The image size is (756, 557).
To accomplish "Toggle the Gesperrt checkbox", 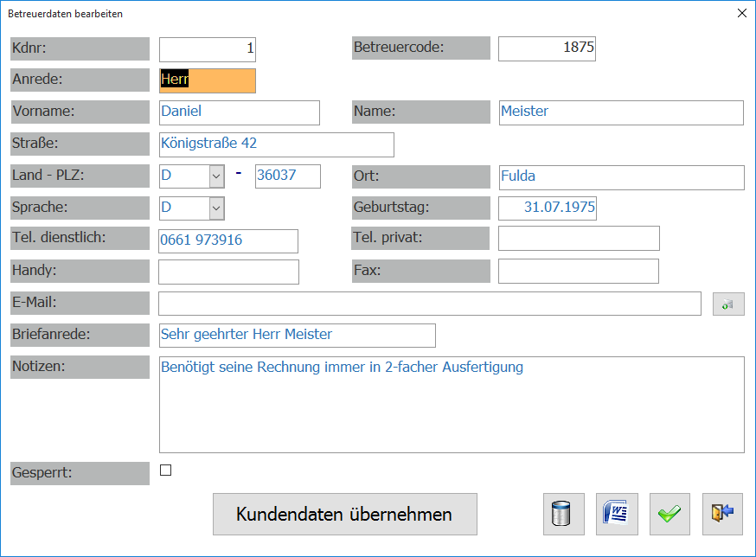I will [x=166, y=471].
